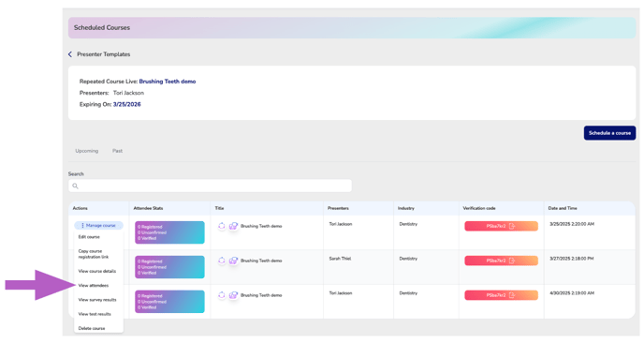The height and width of the screenshot is (343, 644).
Task: Click the back chevron beside Presenter Templates
Action: point(70,54)
